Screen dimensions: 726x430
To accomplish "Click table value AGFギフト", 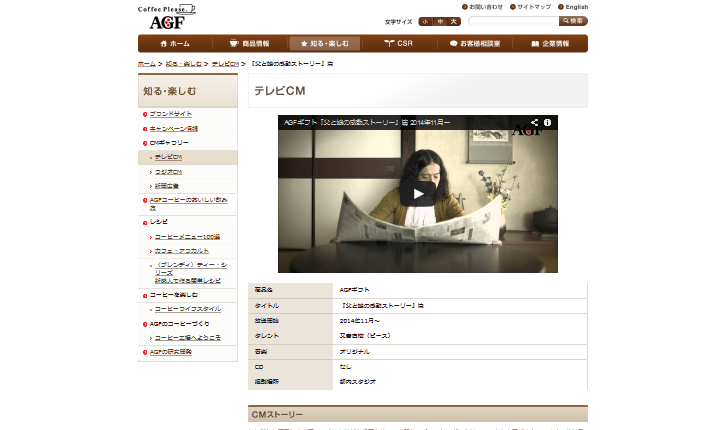I will (354, 290).
